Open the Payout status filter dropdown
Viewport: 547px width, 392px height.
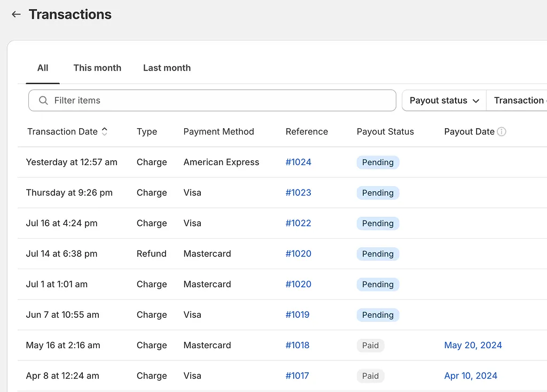tap(444, 100)
